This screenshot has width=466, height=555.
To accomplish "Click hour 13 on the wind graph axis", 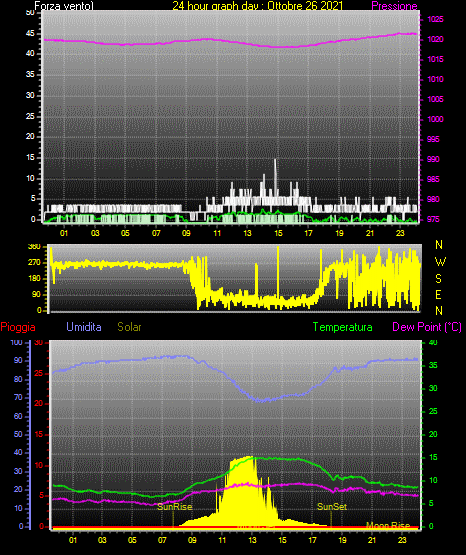I will (x=247, y=233).
